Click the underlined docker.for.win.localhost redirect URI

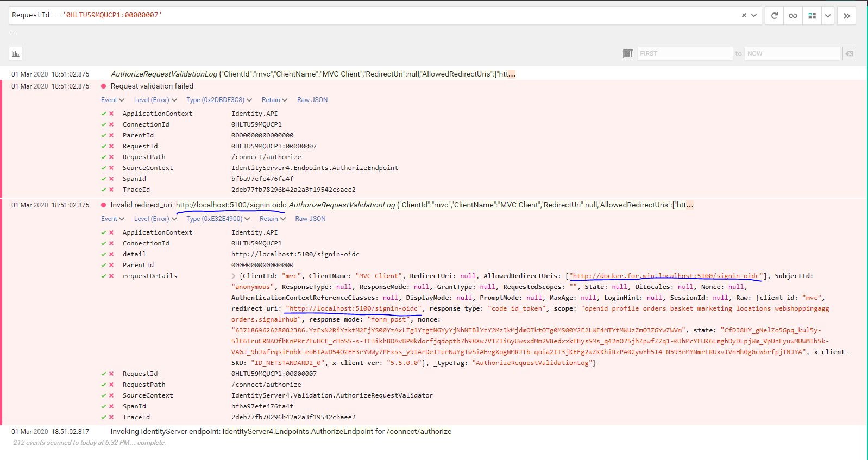[666, 276]
